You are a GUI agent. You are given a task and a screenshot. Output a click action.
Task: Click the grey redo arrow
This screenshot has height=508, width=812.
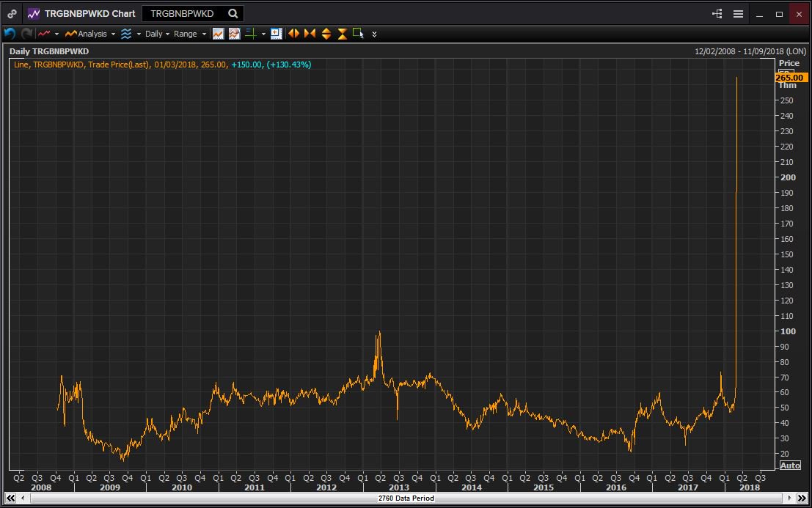coord(27,34)
